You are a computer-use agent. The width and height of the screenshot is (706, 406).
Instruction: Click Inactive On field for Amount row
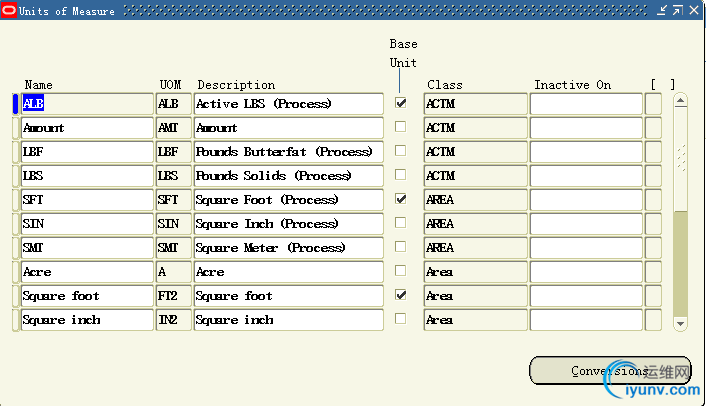pos(586,128)
